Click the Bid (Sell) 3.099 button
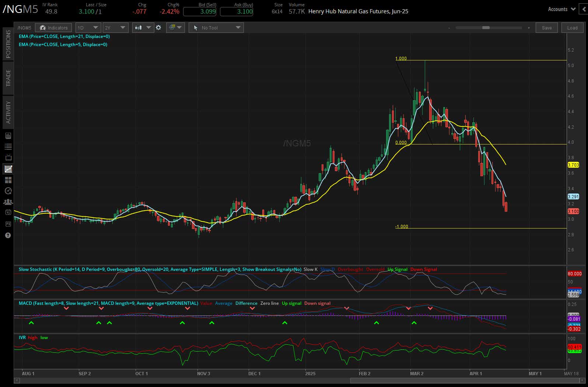This screenshot has width=588, height=387. click(200, 11)
